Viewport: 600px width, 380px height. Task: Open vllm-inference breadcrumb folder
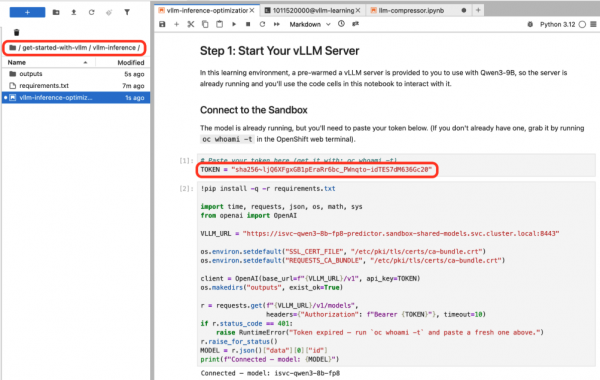click(x=114, y=47)
